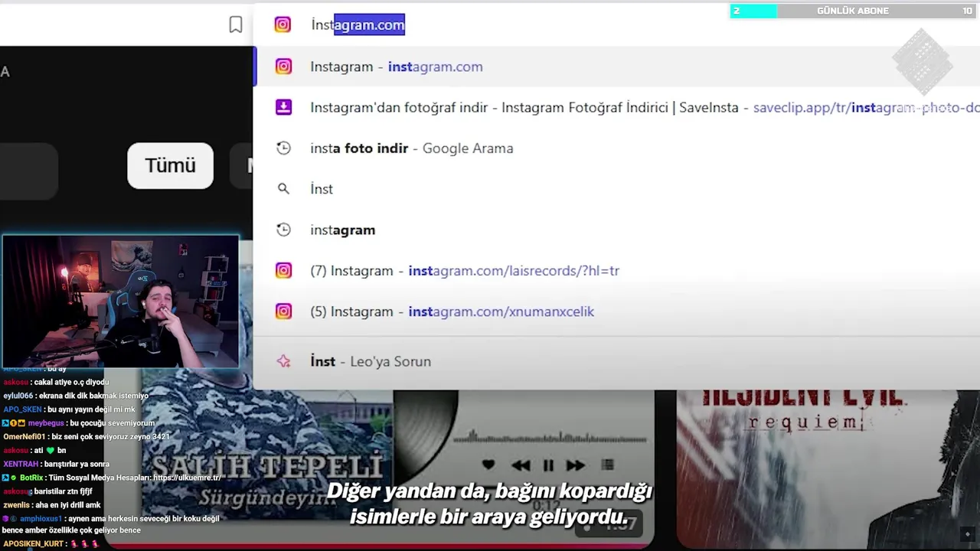This screenshot has height=551, width=980.
Task: Click the meybegus username in chat
Action: pos(47,423)
